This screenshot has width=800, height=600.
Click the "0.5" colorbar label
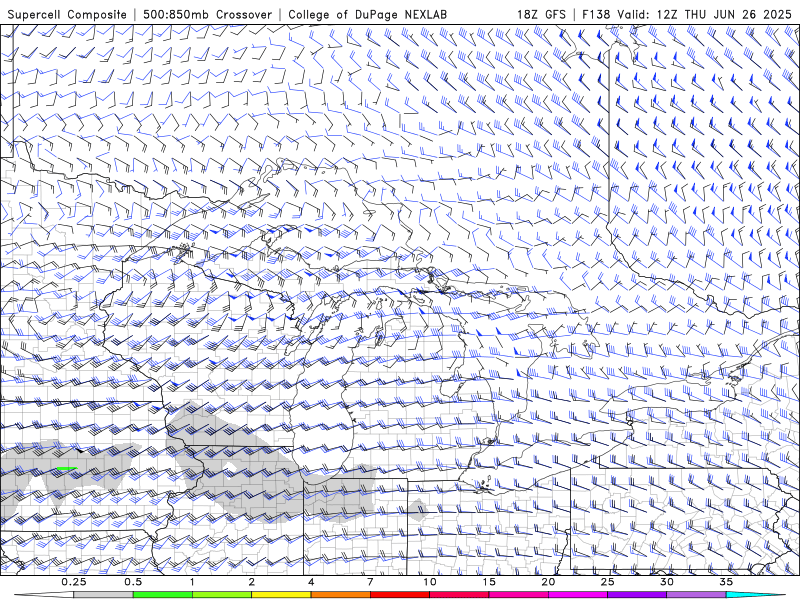click(x=133, y=582)
